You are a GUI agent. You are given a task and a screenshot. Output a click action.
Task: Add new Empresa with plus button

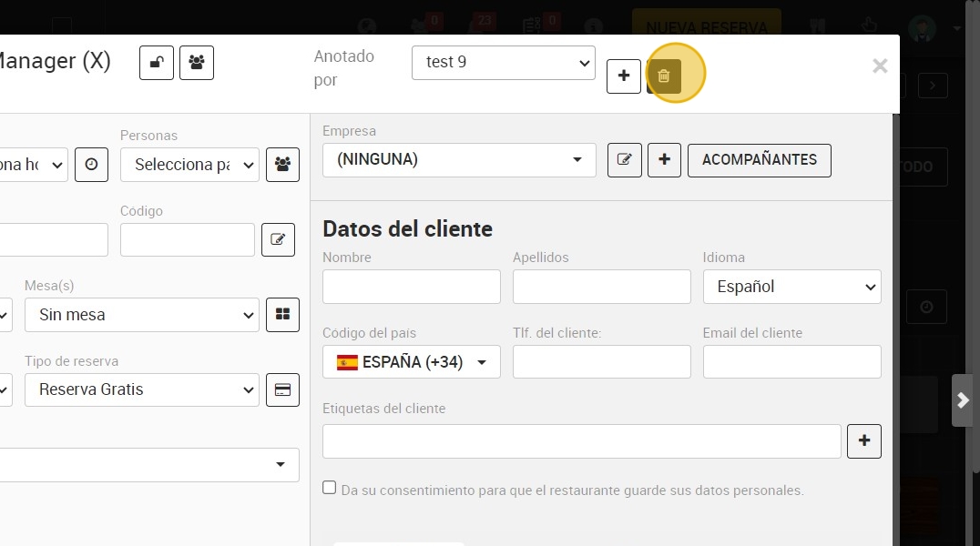point(664,160)
